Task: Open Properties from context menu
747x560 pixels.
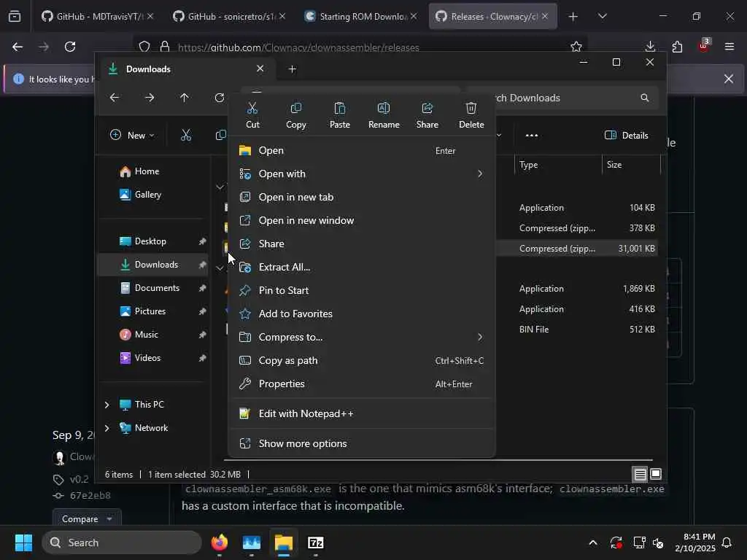Action: tap(362, 384)
